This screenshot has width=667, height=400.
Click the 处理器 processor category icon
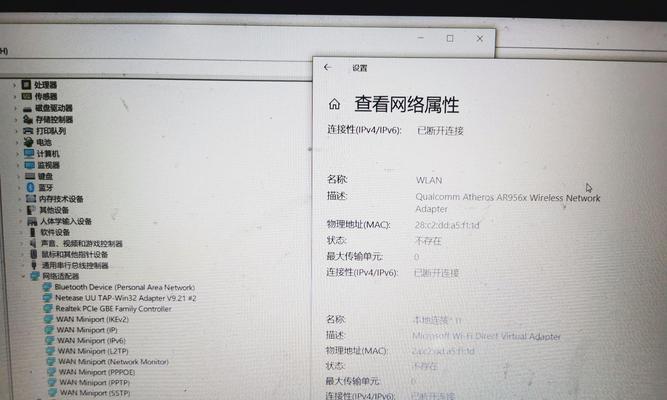(x=26, y=85)
